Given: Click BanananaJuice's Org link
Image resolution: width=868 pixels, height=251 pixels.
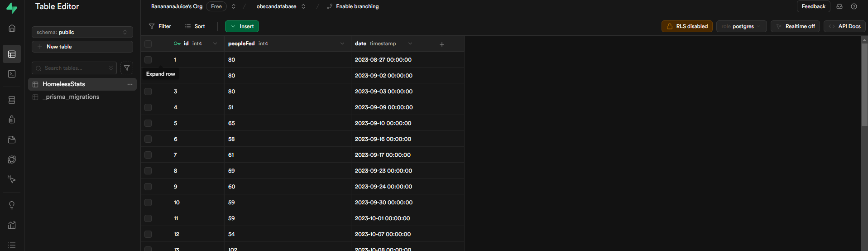Looking at the screenshot, I should point(177,6).
